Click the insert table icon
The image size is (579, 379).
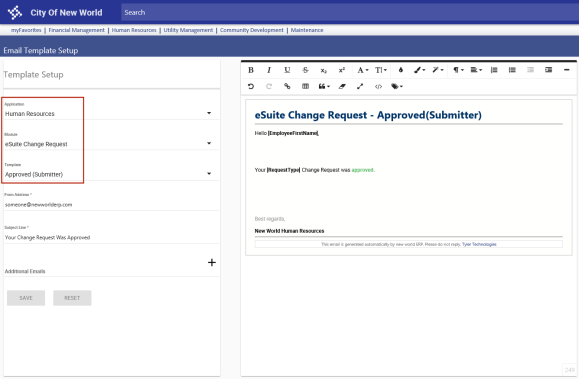tap(305, 86)
